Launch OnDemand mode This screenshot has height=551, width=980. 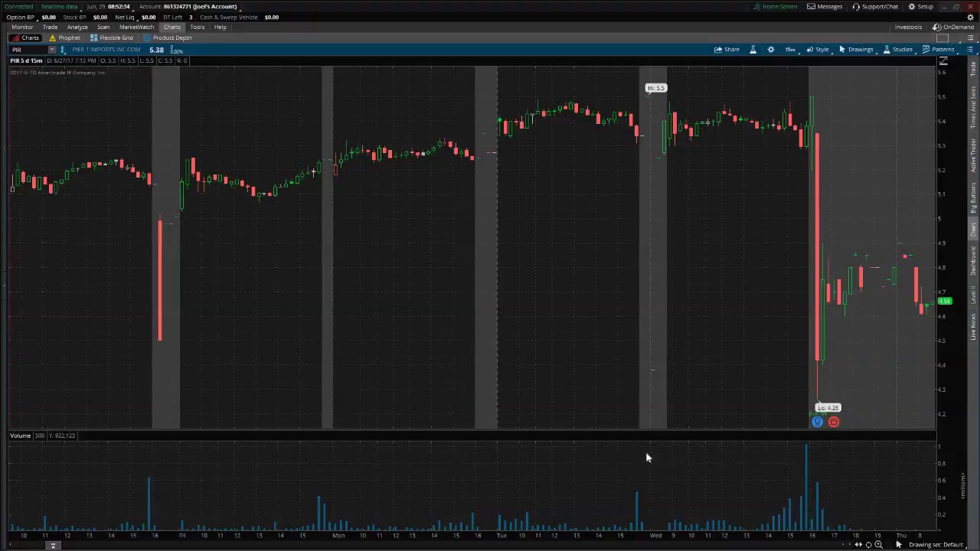[x=953, y=27]
